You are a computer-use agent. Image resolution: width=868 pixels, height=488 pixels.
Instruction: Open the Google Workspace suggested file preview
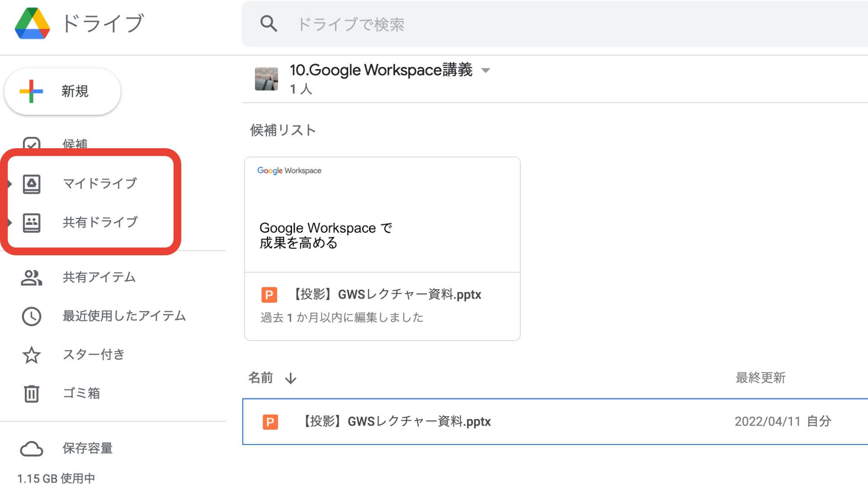382,215
